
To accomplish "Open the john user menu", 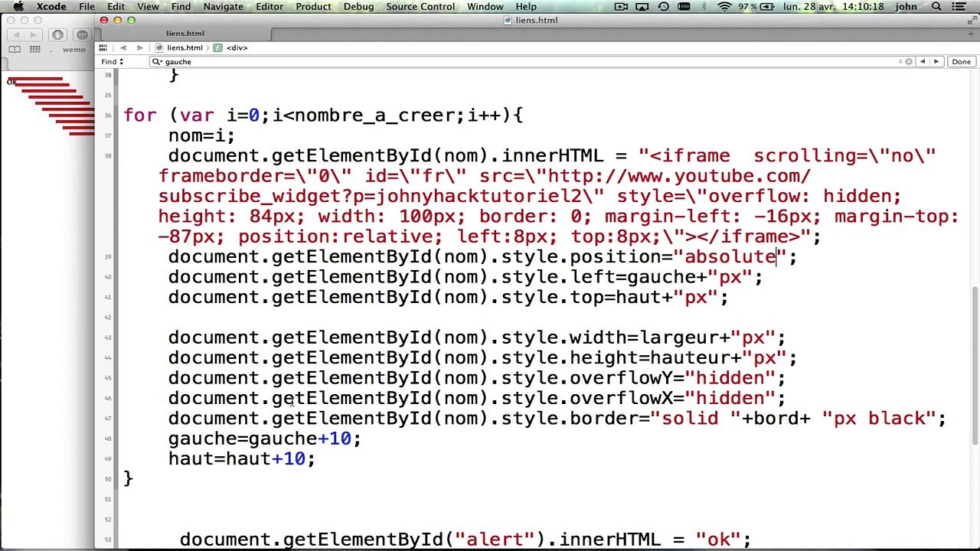I will [x=906, y=7].
